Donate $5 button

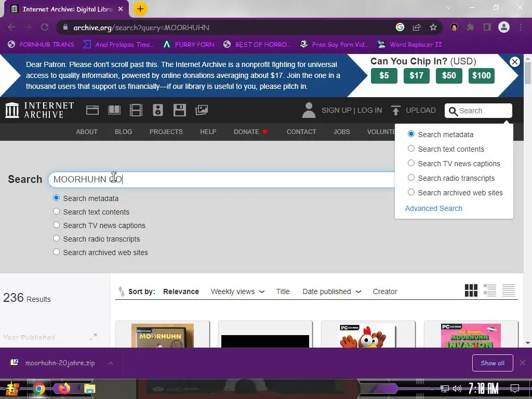pos(384,76)
